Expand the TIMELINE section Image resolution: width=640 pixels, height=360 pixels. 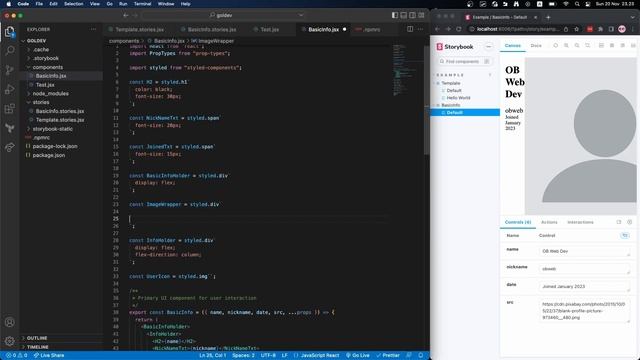tap(38, 347)
